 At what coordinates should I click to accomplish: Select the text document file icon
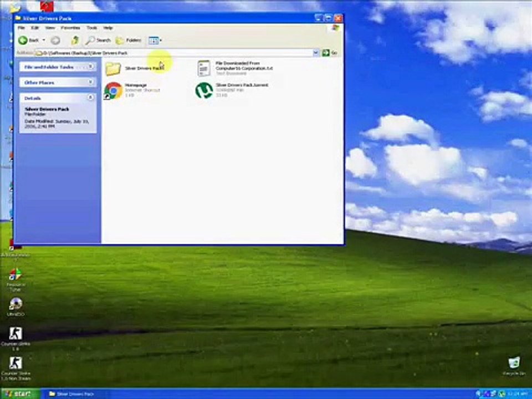pyautogui.click(x=204, y=68)
